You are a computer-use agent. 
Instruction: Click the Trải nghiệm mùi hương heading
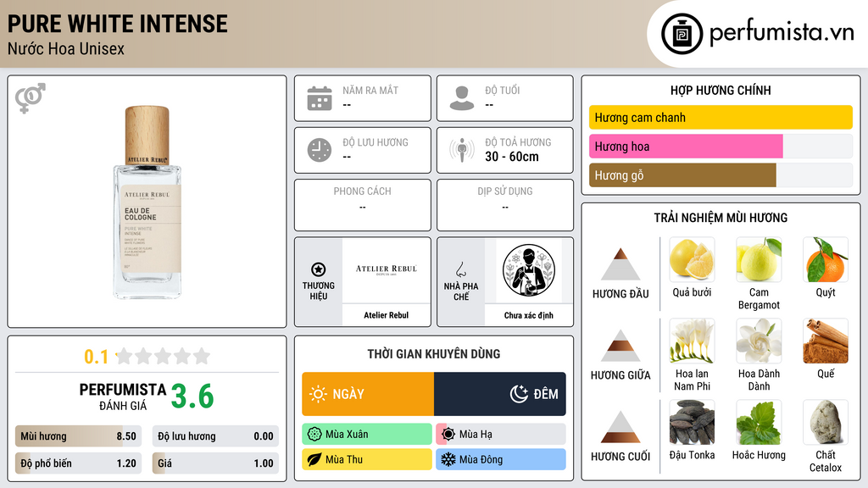[x=721, y=218]
